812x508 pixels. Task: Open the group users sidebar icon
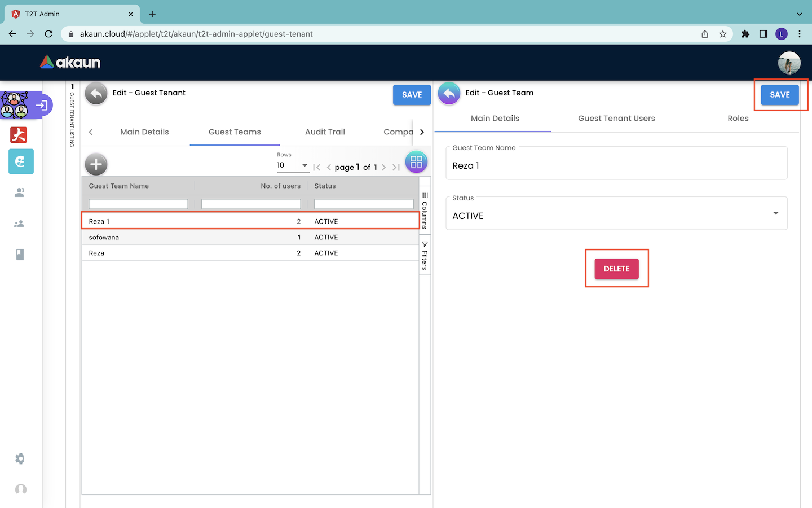(x=19, y=224)
